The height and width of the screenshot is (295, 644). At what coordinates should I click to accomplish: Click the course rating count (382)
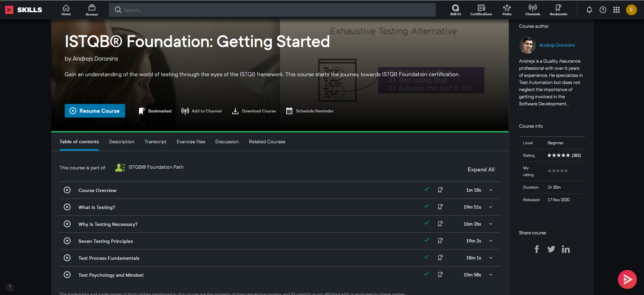(576, 155)
